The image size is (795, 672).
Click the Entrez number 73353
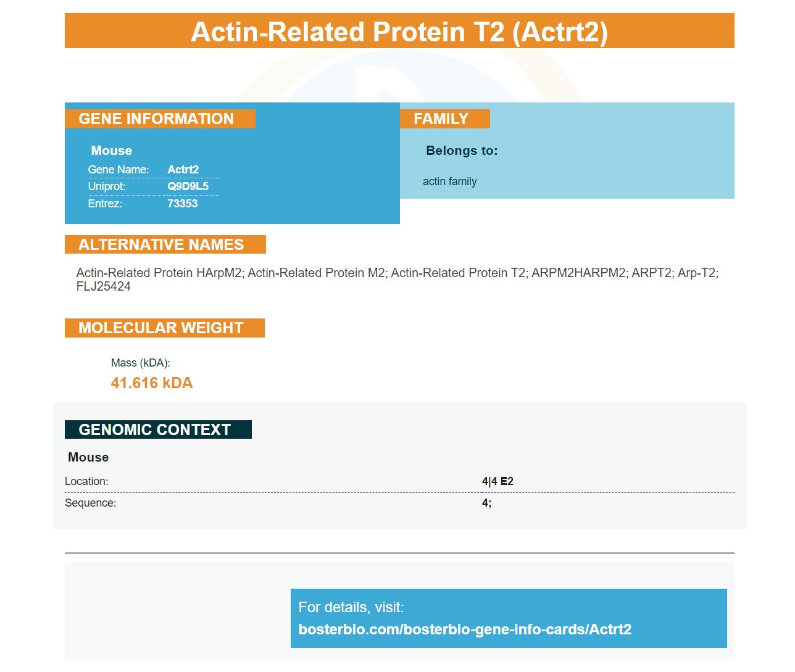pyautogui.click(x=182, y=204)
